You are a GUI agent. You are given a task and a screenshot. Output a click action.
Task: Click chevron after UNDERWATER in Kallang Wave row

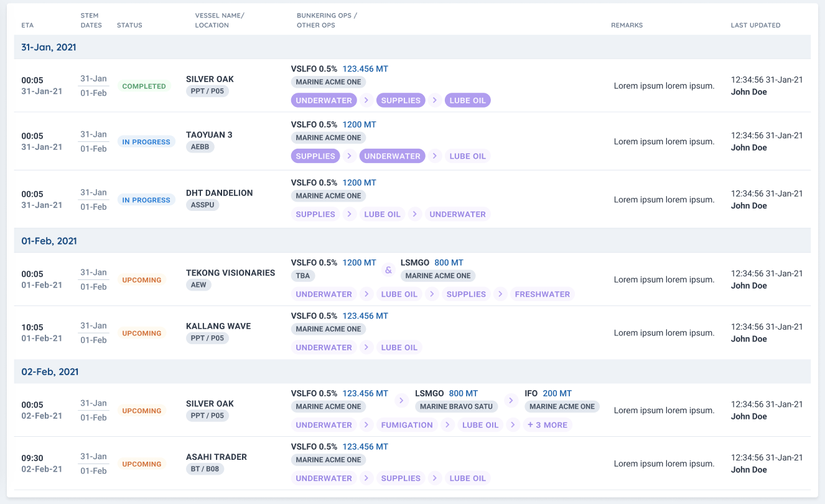click(x=366, y=347)
